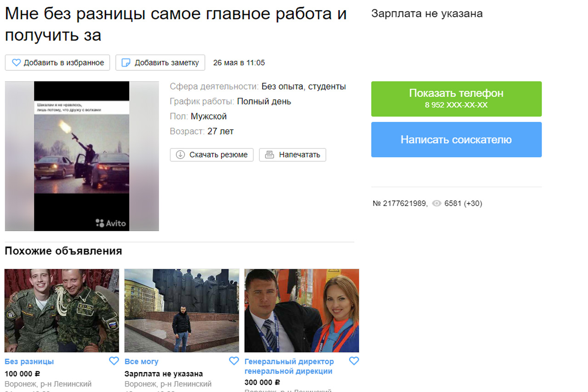This screenshot has width=588, height=392.
Task: Click "27 лет" age value
Action: coord(220,131)
